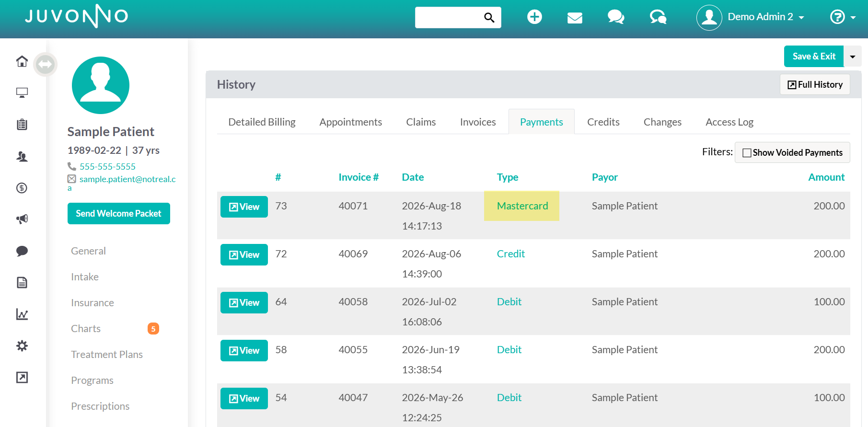The width and height of the screenshot is (868, 427).
Task: Switch to Invoices tab
Action: click(x=478, y=122)
